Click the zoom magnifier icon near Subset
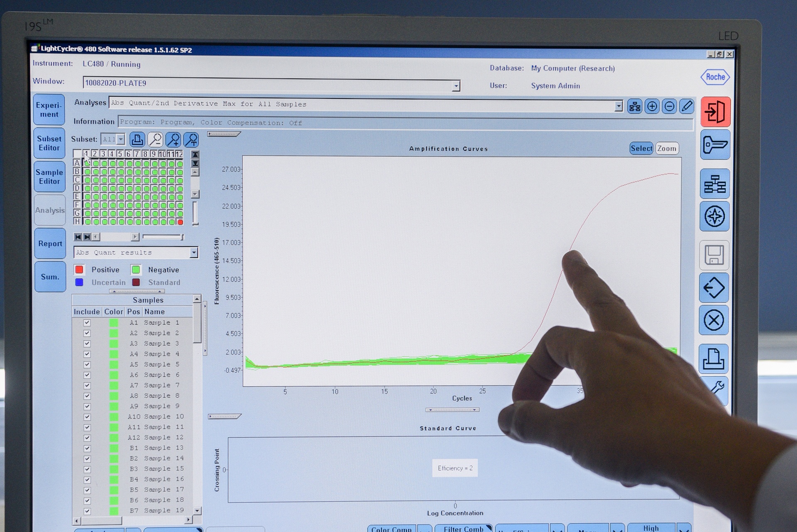Viewport: 797px width, 532px height. pyautogui.click(x=155, y=139)
